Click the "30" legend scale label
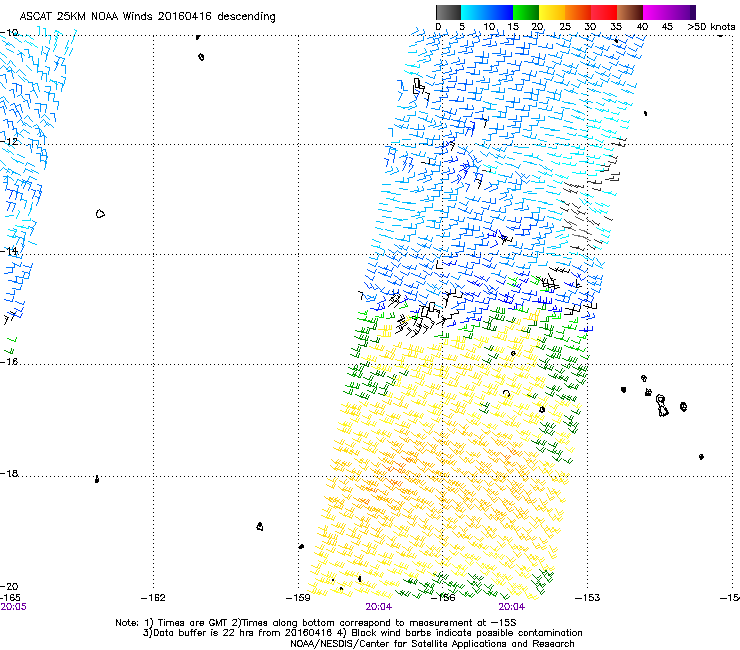The image size is (740, 650). pos(590,27)
